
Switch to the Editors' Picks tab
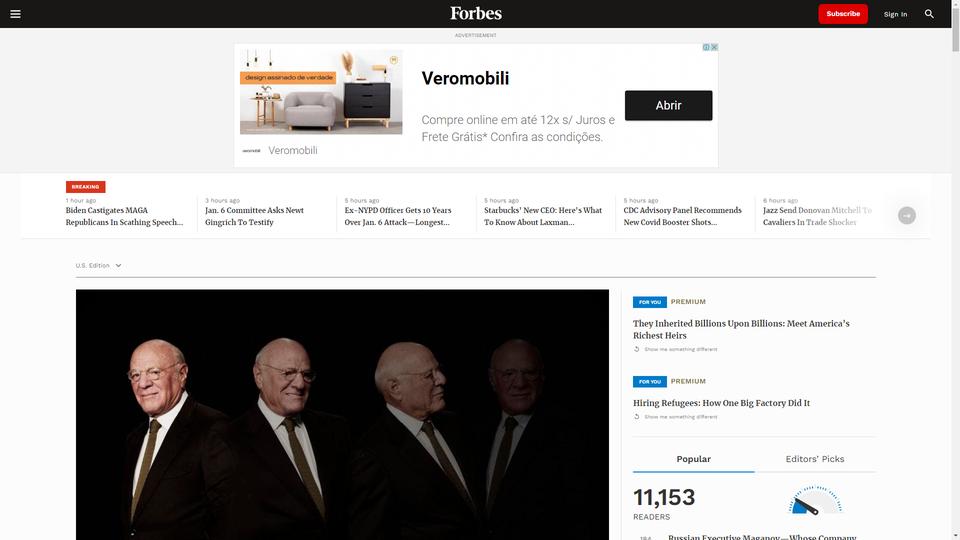[815, 459]
